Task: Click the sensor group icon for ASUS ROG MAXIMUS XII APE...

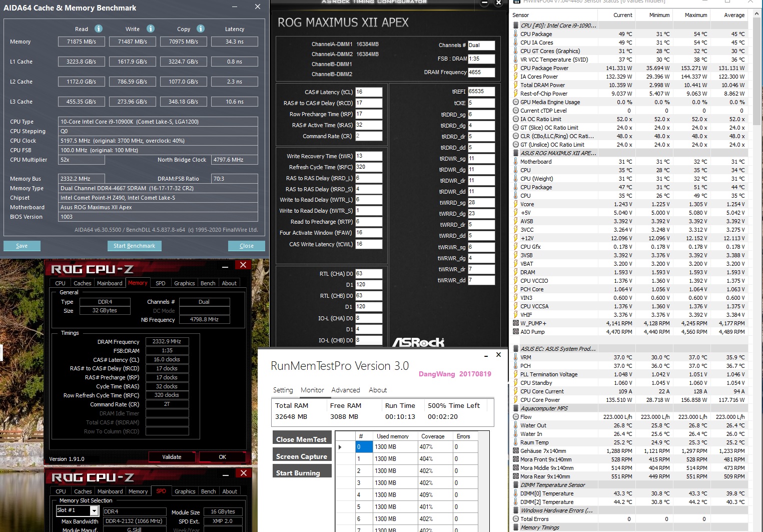Action: [516, 153]
